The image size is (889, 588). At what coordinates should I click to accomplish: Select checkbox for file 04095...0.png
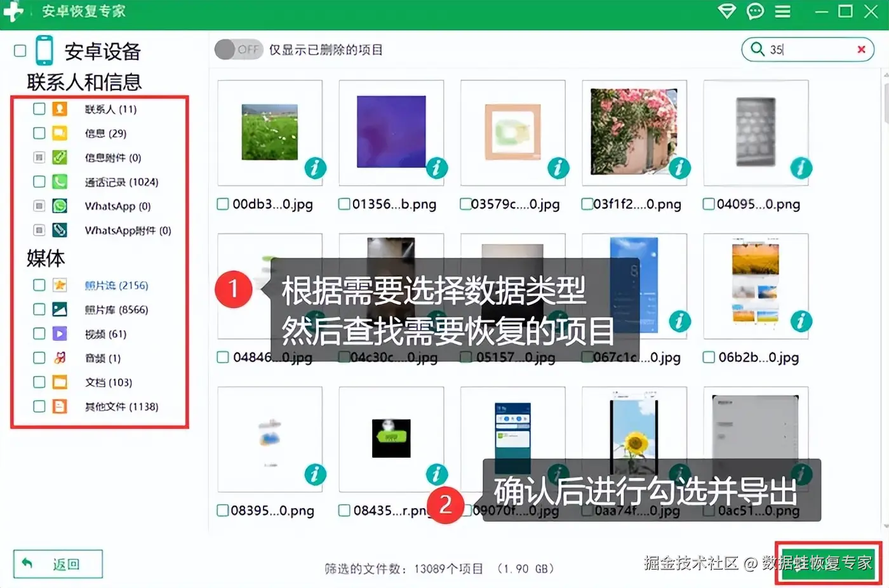(x=709, y=204)
